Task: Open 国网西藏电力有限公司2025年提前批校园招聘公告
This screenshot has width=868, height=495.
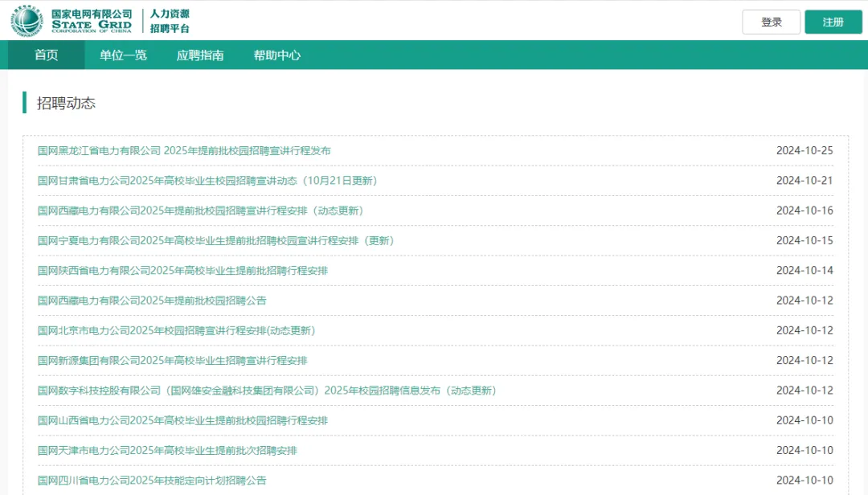Action: click(x=152, y=300)
